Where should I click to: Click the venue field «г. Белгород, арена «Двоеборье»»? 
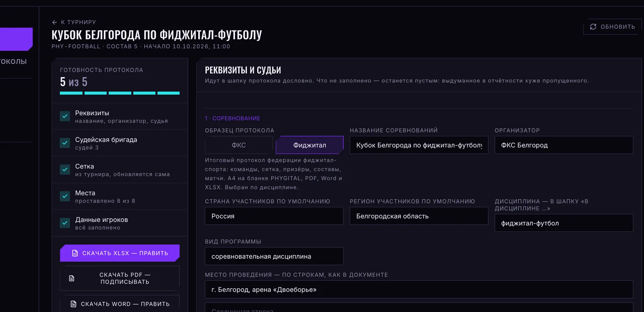pos(419,289)
